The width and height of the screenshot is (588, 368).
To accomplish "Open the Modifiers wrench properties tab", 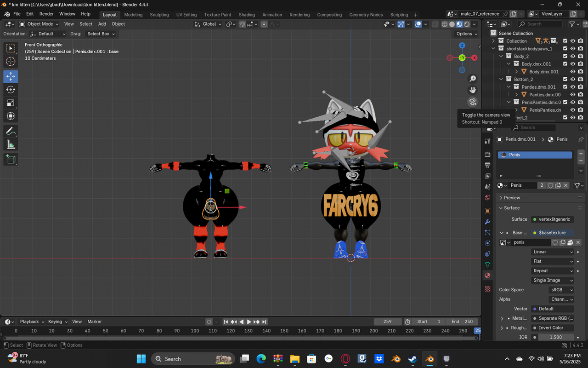I will (488, 222).
